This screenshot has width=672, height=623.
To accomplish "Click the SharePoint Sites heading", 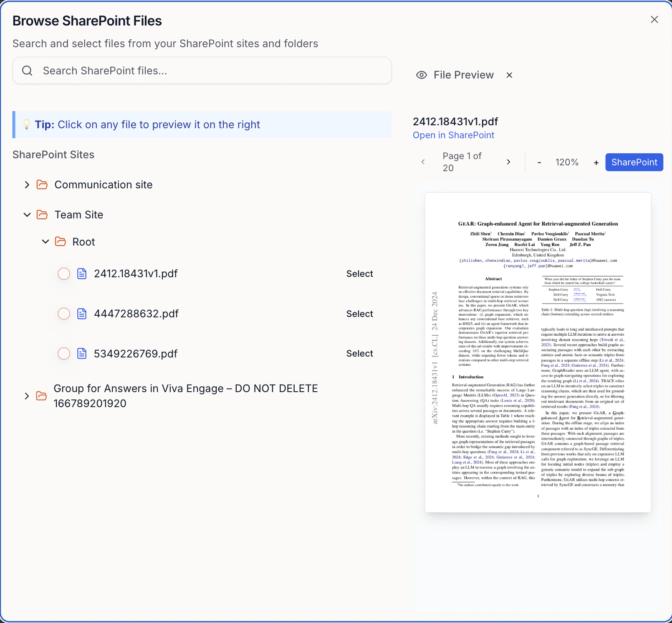I will pos(53,155).
